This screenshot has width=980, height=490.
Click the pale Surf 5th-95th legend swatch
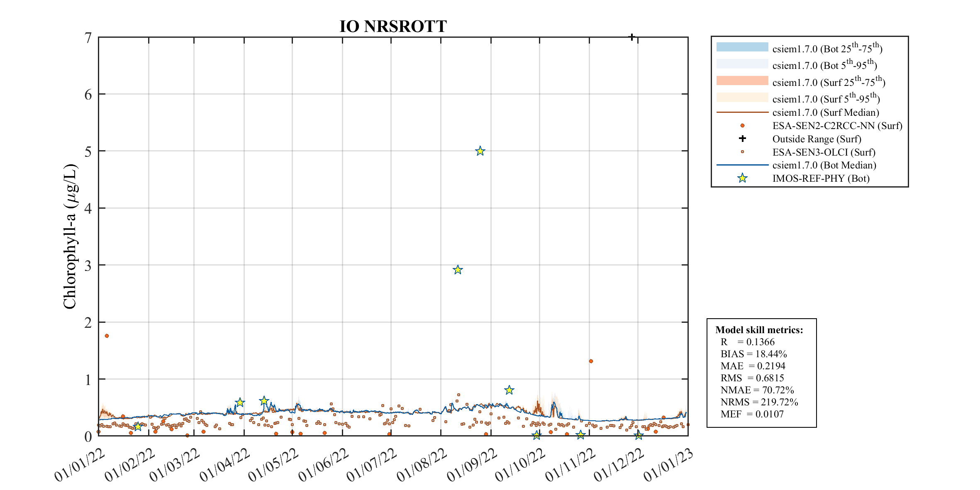pos(742,98)
